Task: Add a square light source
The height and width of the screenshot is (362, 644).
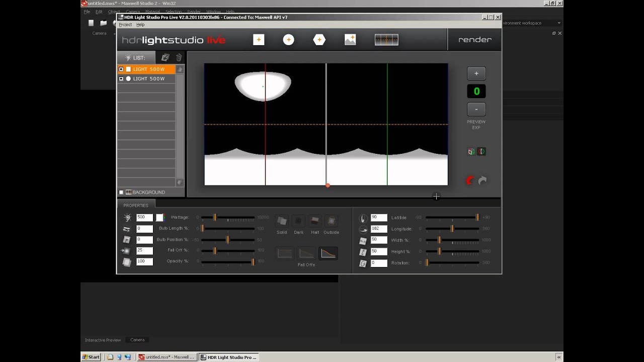Action: point(259,40)
